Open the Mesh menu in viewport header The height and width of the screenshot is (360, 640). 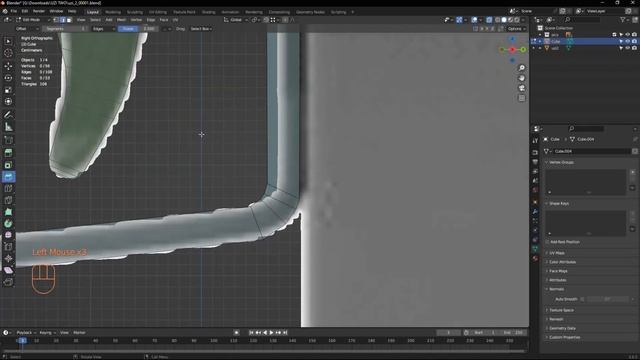tap(122, 20)
